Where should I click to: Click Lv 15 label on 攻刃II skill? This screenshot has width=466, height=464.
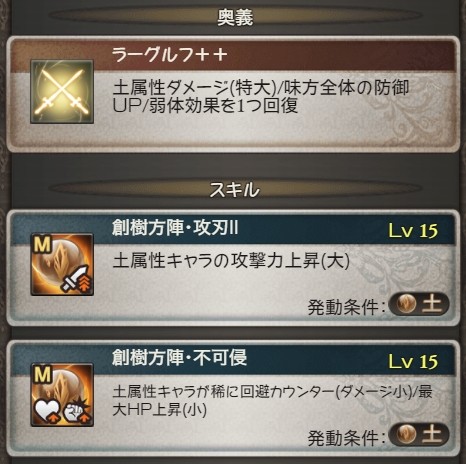413,231
